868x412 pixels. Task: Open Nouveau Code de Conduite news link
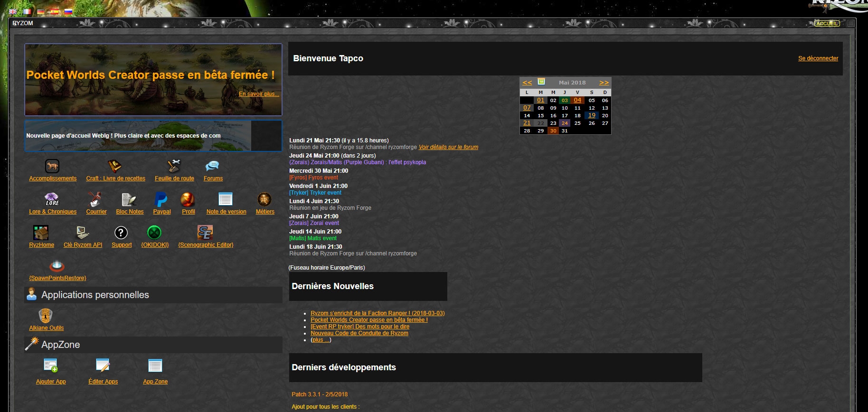coord(359,333)
